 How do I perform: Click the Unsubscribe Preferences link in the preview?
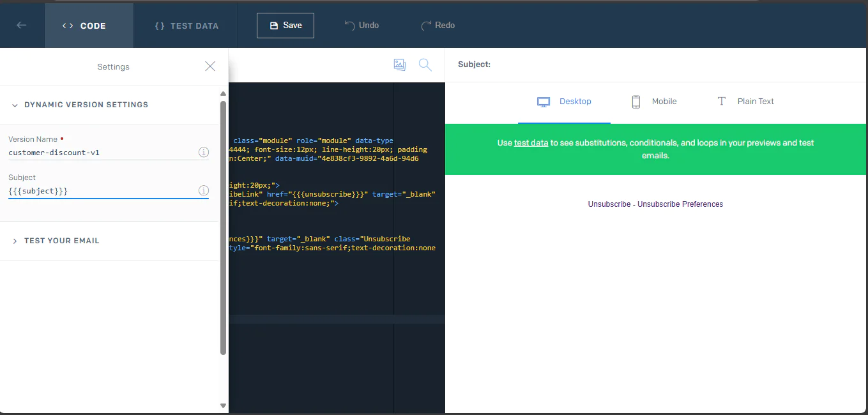click(x=681, y=204)
